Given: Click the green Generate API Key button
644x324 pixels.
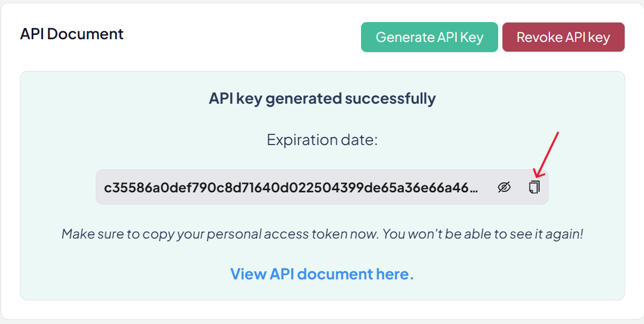Looking at the screenshot, I should pos(429,37).
